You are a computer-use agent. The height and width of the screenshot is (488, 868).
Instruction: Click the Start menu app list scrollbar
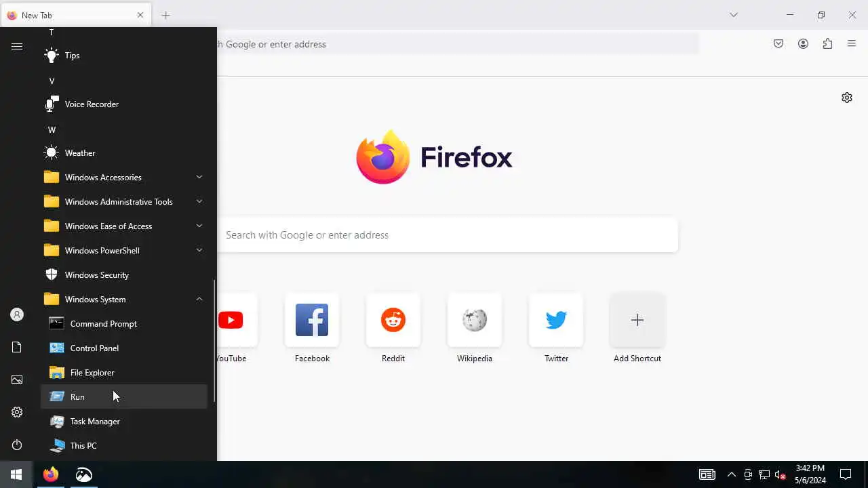point(214,340)
